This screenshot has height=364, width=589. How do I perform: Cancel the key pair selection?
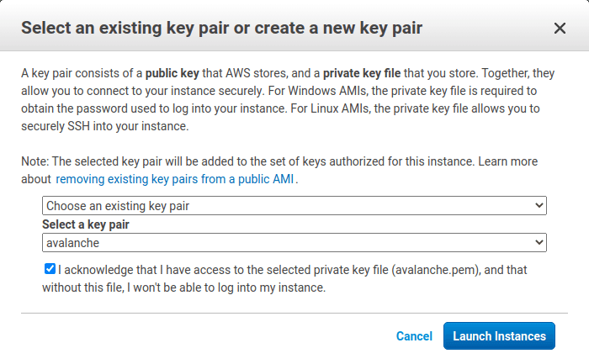coord(414,336)
